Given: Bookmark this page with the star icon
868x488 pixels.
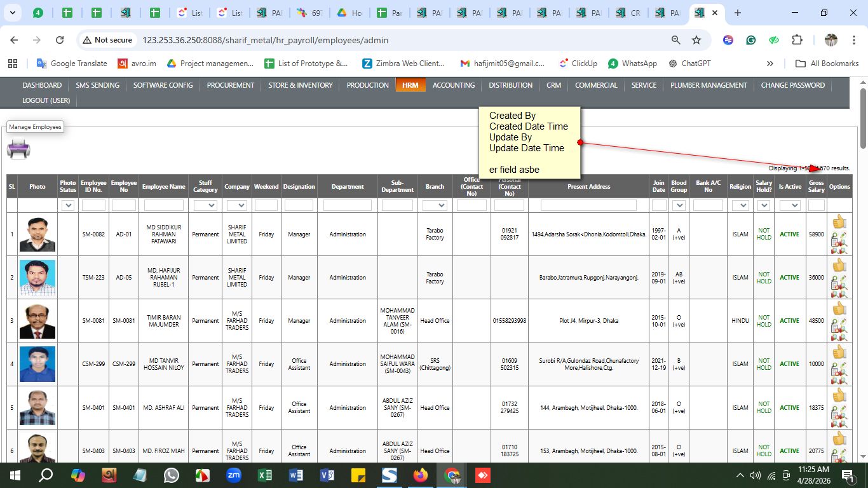Looking at the screenshot, I should [696, 40].
